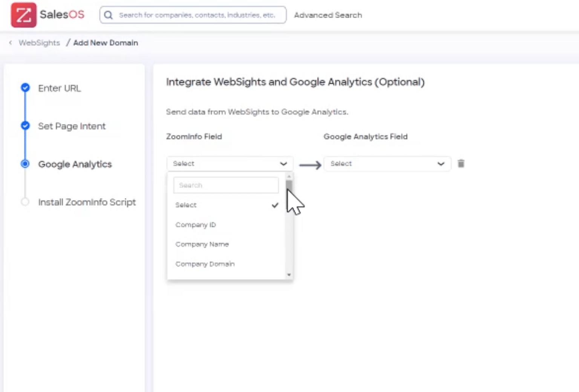Expand the Select dropdown chevron
Image resolution: width=579 pixels, height=392 pixels.
pyautogui.click(x=284, y=164)
